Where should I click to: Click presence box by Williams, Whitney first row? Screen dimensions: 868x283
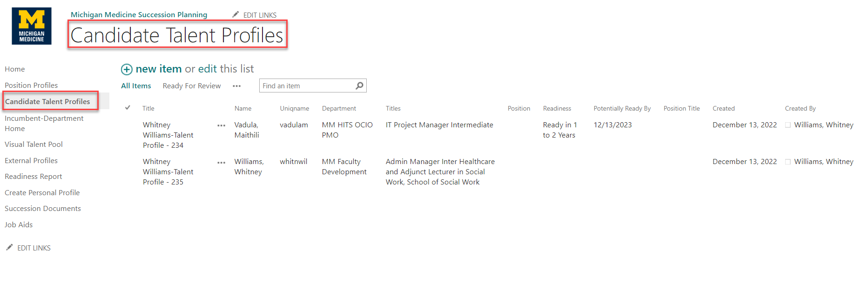[x=788, y=125]
